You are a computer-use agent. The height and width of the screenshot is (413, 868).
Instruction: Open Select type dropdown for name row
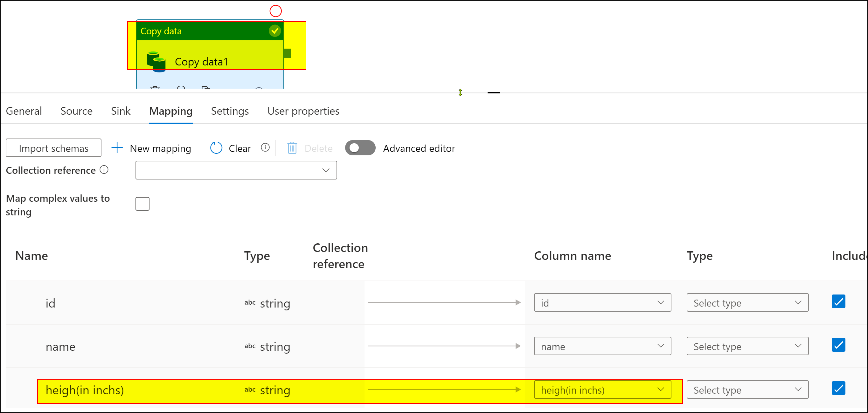pyautogui.click(x=747, y=346)
